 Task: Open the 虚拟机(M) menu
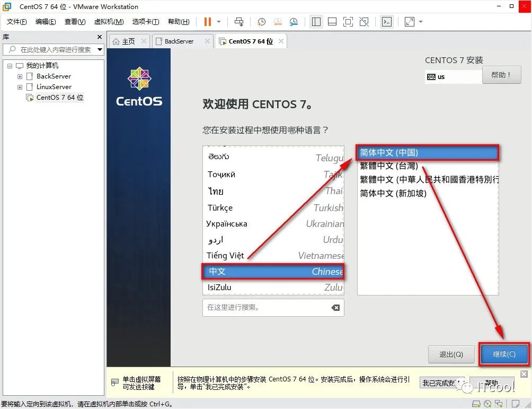tap(109, 22)
